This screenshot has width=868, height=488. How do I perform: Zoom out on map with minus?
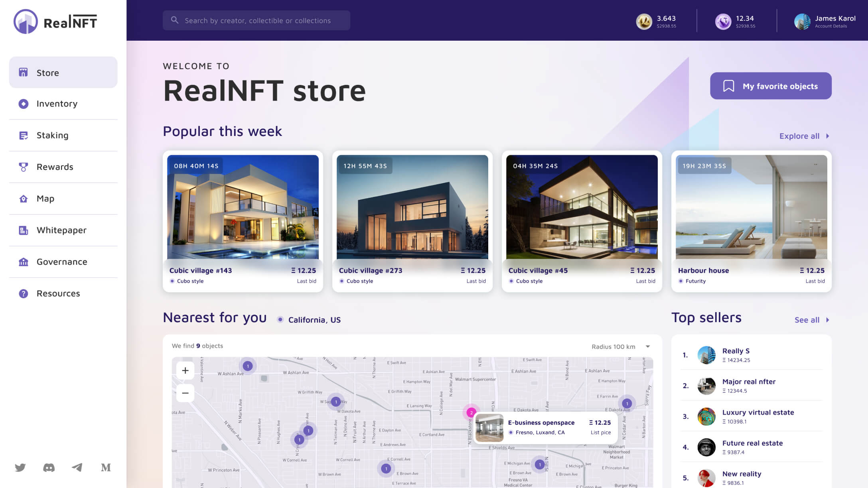pyautogui.click(x=185, y=393)
